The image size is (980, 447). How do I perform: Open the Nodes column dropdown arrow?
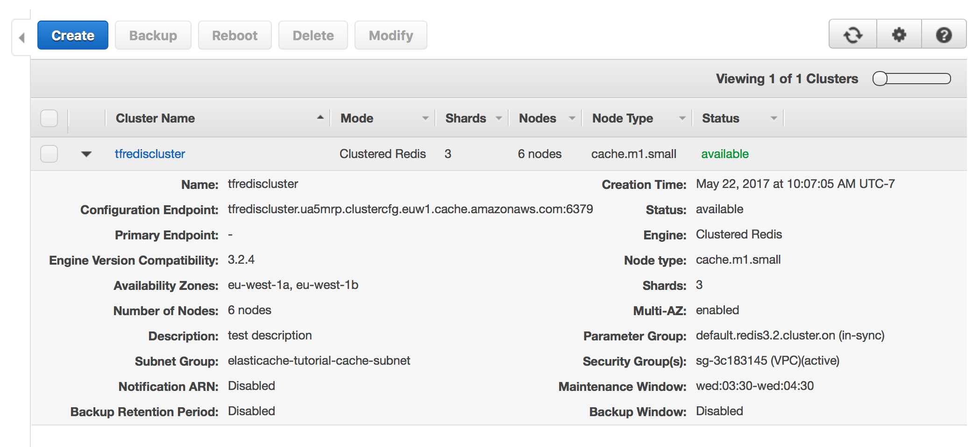(572, 118)
